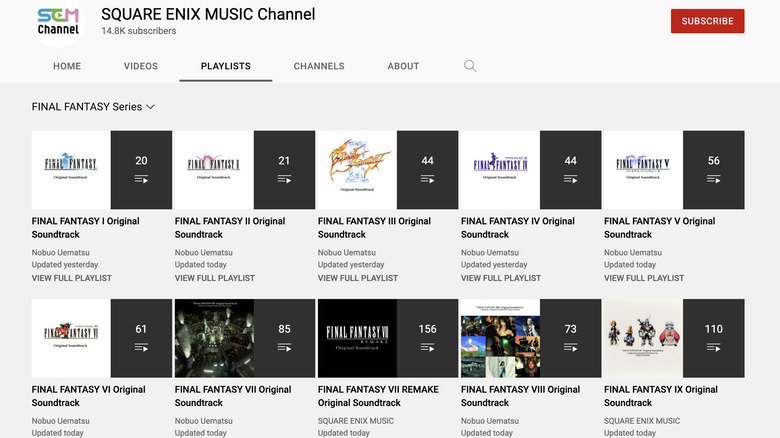Click title FINAL FANTASY VII REMAKE Original Soundtrack
The height and width of the screenshot is (438, 780).
(x=378, y=396)
